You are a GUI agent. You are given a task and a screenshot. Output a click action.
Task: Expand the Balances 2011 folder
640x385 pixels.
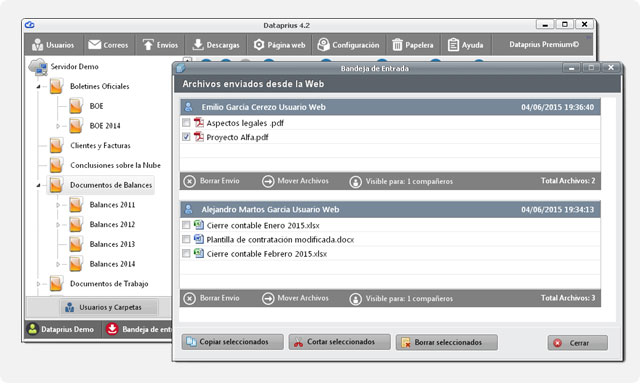pos(58,205)
